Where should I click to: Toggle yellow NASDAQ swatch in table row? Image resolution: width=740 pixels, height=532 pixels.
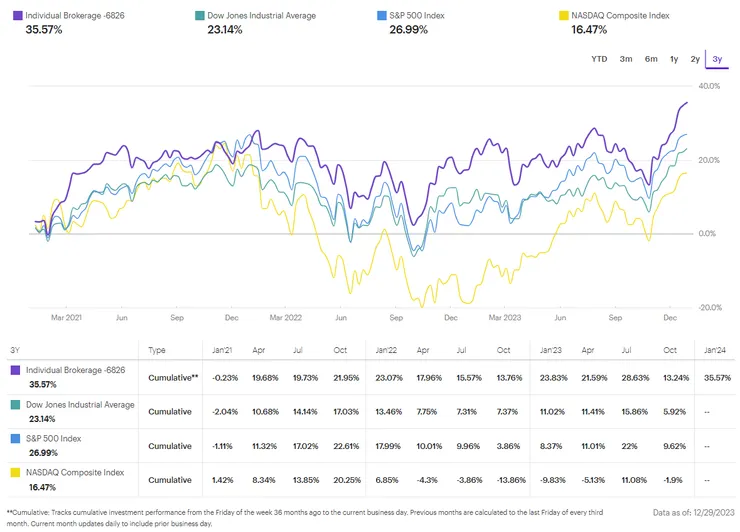point(13,472)
